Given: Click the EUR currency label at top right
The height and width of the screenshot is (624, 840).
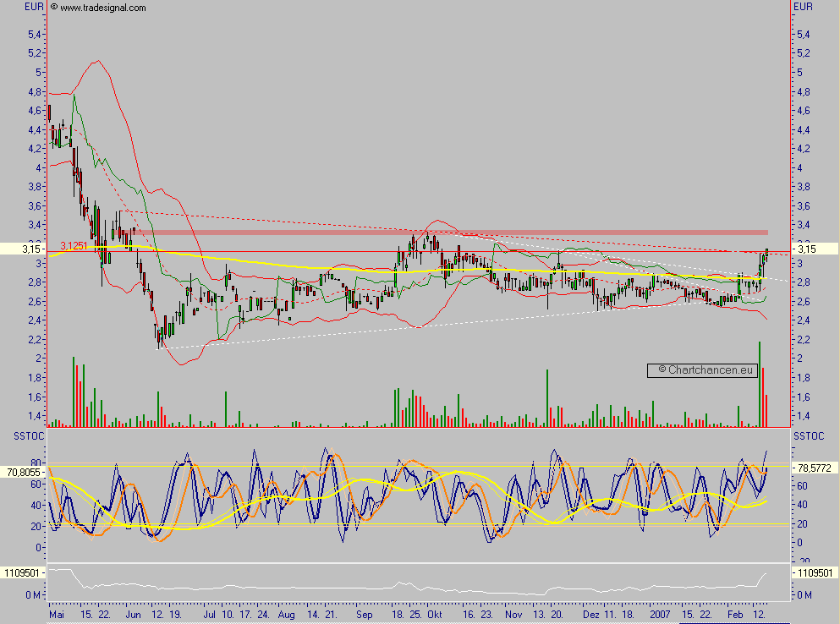Looking at the screenshot, I should point(803,7).
